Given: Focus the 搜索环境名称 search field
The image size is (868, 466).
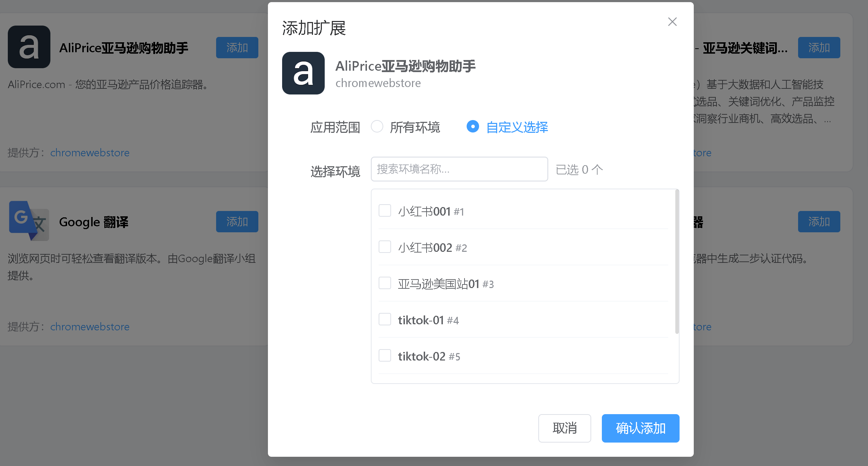Looking at the screenshot, I should [459, 169].
